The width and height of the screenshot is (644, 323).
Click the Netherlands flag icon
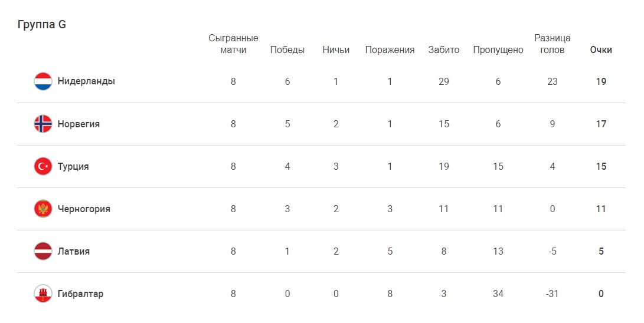43,81
